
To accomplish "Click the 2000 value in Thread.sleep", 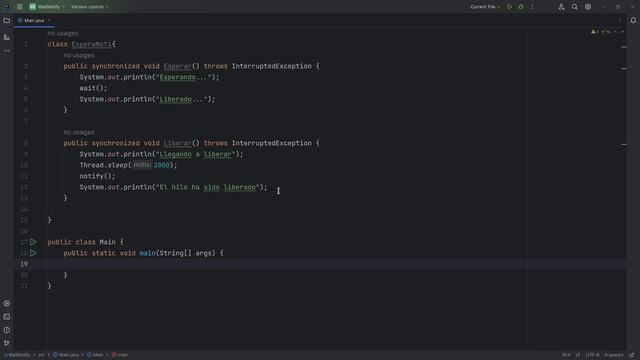I will tap(162, 165).
